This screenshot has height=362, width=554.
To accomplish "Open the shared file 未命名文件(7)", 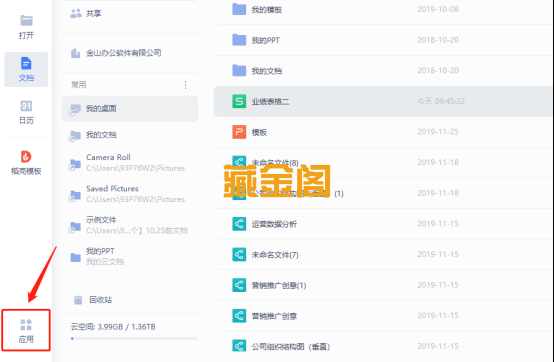I will [384, 255].
